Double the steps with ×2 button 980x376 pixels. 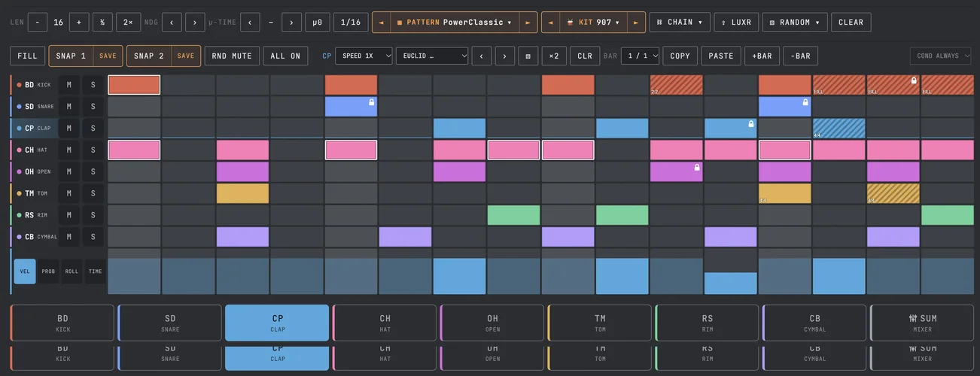[x=554, y=56]
